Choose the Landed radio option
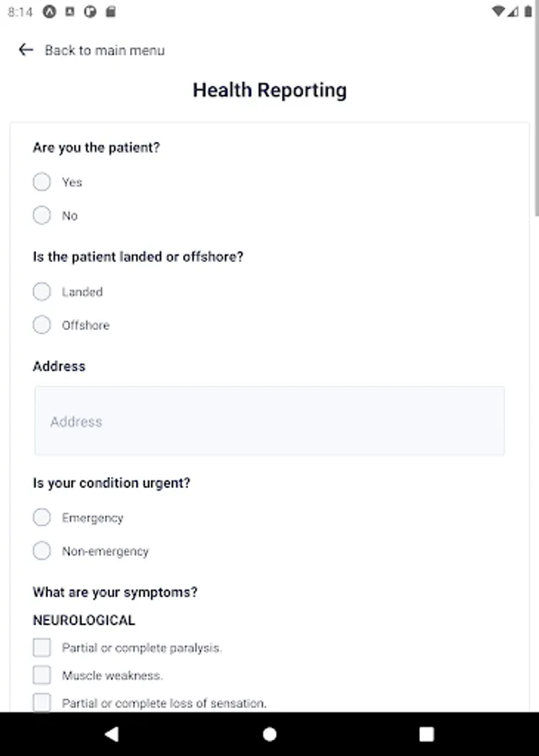The height and width of the screenshot is (756, 539). coord(42,291)
